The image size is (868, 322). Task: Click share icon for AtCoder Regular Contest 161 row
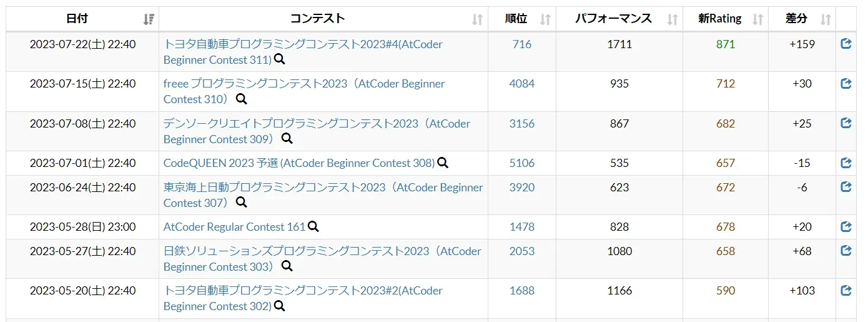coord(846,226)
